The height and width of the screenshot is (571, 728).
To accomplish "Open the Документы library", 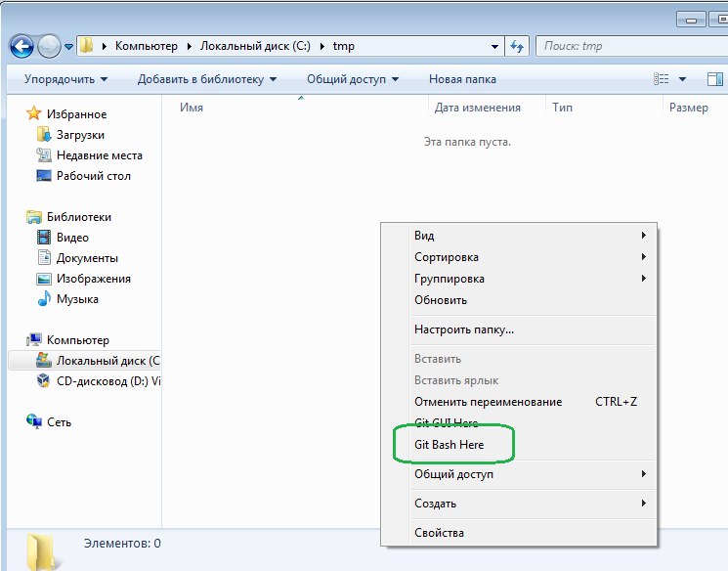I will click(87, 258).
